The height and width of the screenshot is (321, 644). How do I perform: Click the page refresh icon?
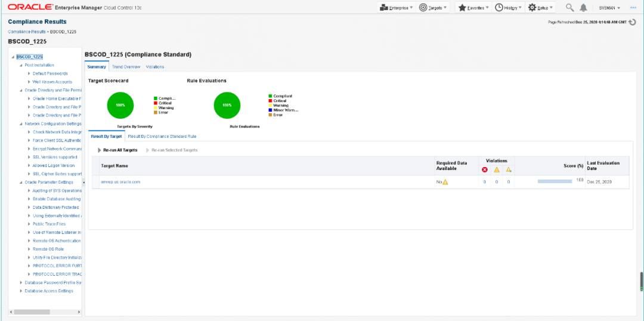tap(633, 22)
